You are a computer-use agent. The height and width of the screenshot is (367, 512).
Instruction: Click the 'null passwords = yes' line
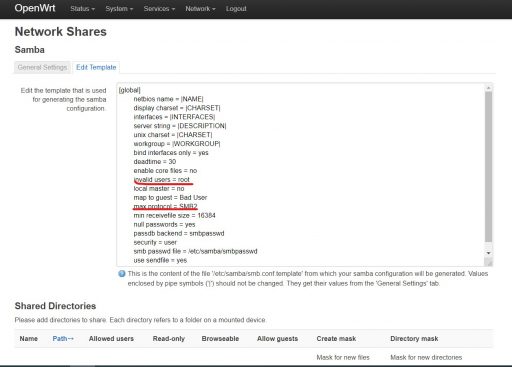pos(164,224)
